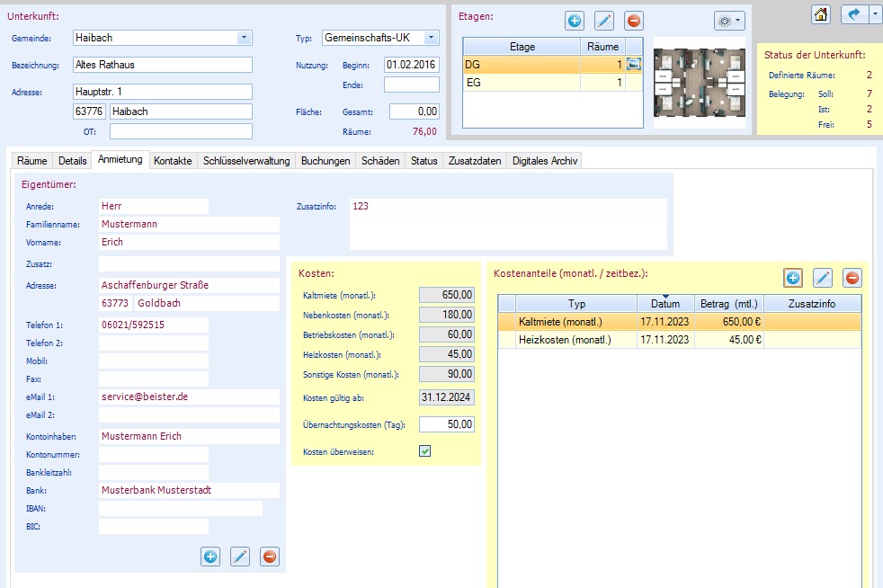The image size is (883, 588).
Task: Open floor plan image icon in DG row
Action: (635, 64)
